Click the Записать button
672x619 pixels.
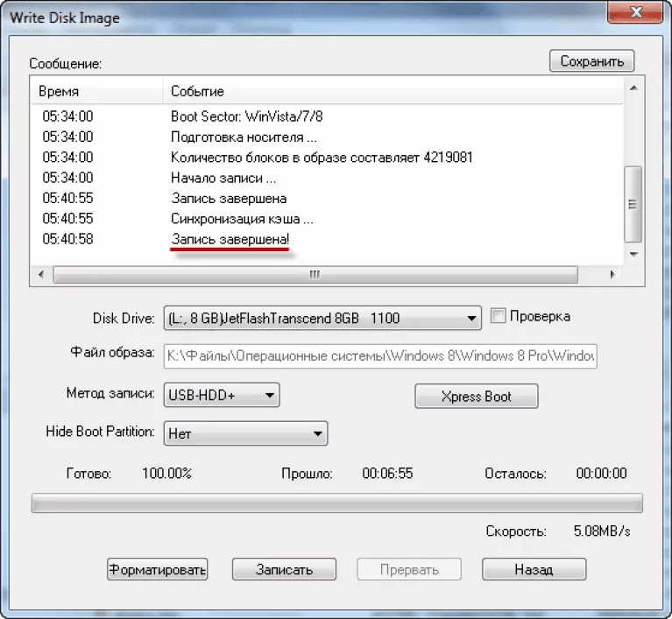[284, 569]
